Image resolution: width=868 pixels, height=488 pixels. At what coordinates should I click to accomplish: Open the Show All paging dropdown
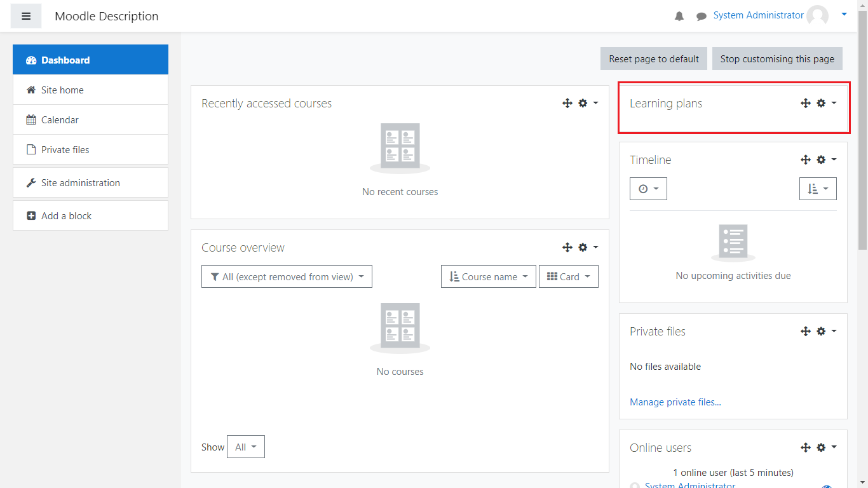(x=245, y=447)
